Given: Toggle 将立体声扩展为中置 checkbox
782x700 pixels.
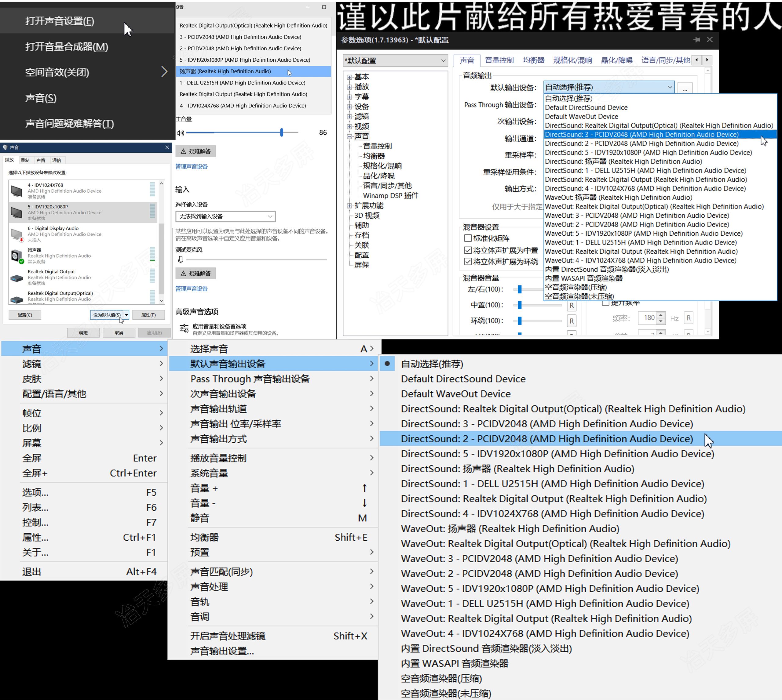Looking at the screenshot, I should pos(468,250).
